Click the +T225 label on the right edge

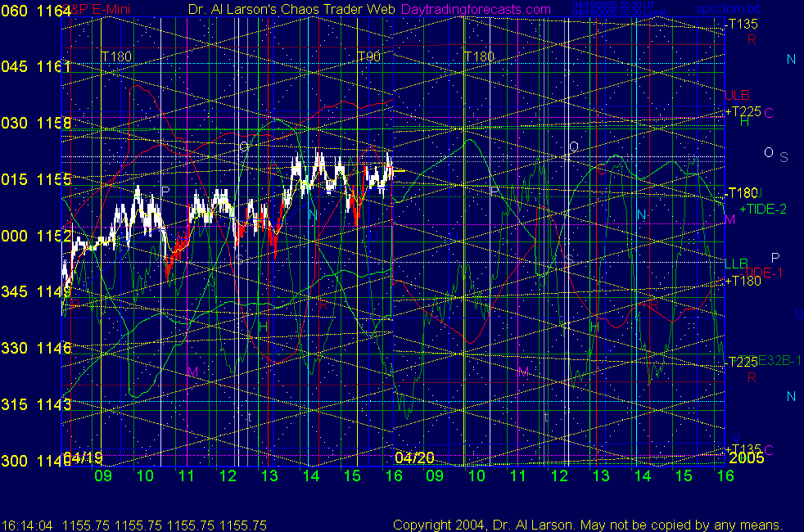741,111
